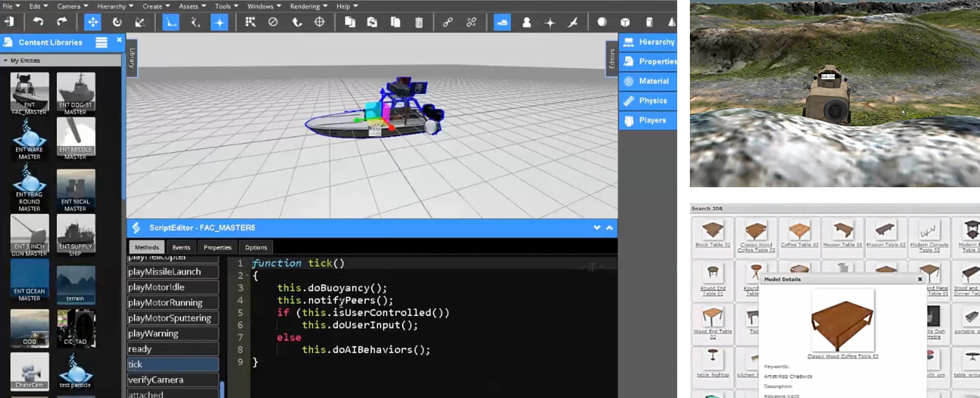Toggle the vertical Editors side tab

pyautogui.click(x=612, y=58)
